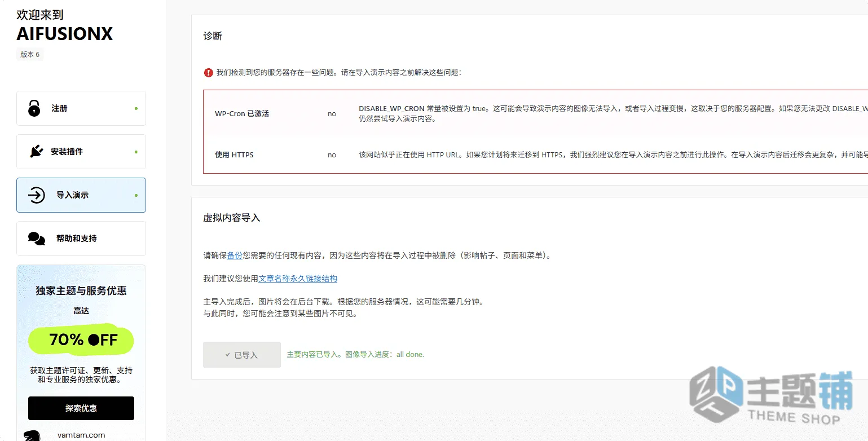
Task: Click the padlock icon beside 注册
Action: [x=34, y=108]
